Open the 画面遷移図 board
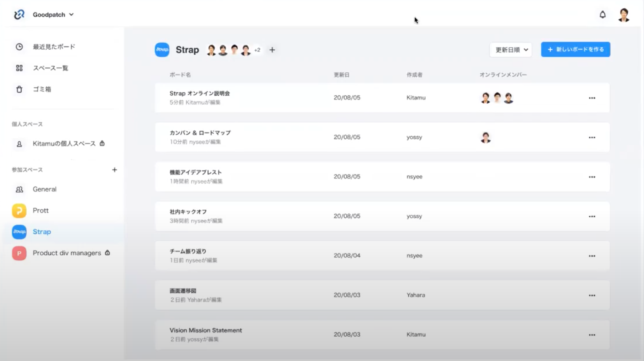 point(382,295)
